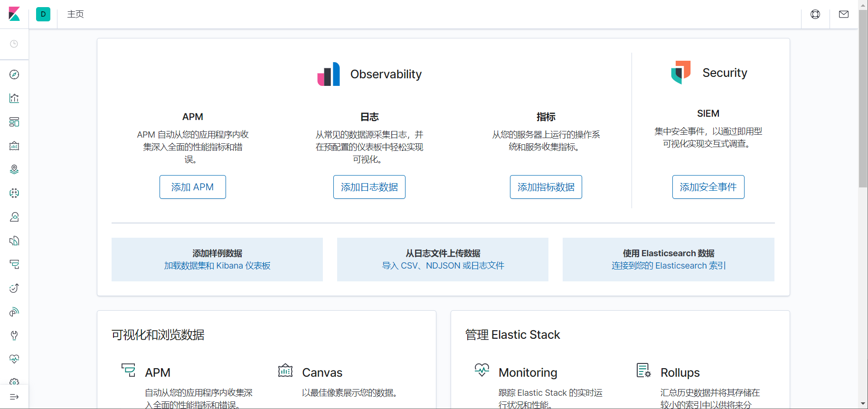Screen dimensions: 868x409
Task: Click the 指标 heading text
Action: click(546, 117)
